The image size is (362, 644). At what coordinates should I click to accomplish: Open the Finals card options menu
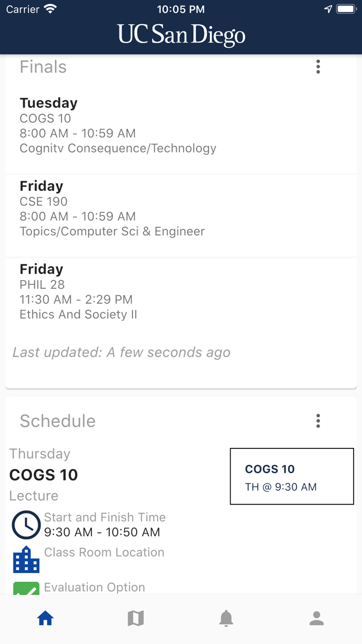pyautogui.click(x=318, y=66)
